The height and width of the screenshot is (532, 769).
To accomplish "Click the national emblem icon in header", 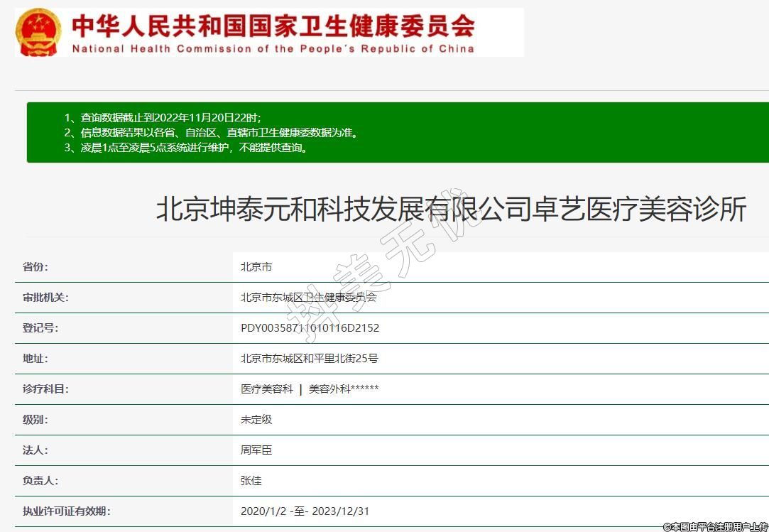I will tap(39, 33).
